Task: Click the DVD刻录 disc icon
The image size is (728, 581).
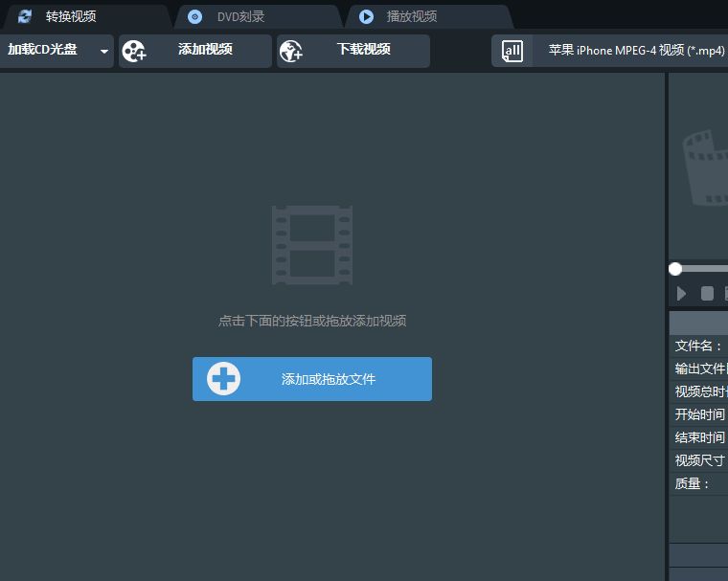Action: coord(194,16)
